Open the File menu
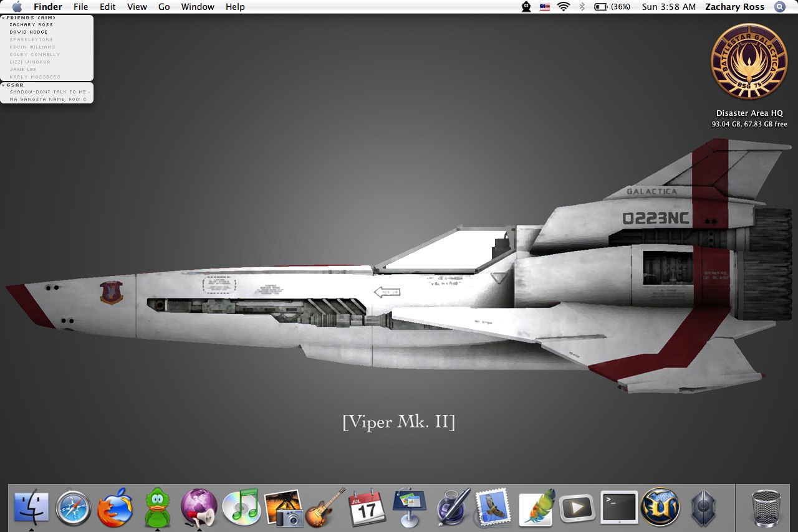This screenshot has width=798, height=532. pos(81,7)
